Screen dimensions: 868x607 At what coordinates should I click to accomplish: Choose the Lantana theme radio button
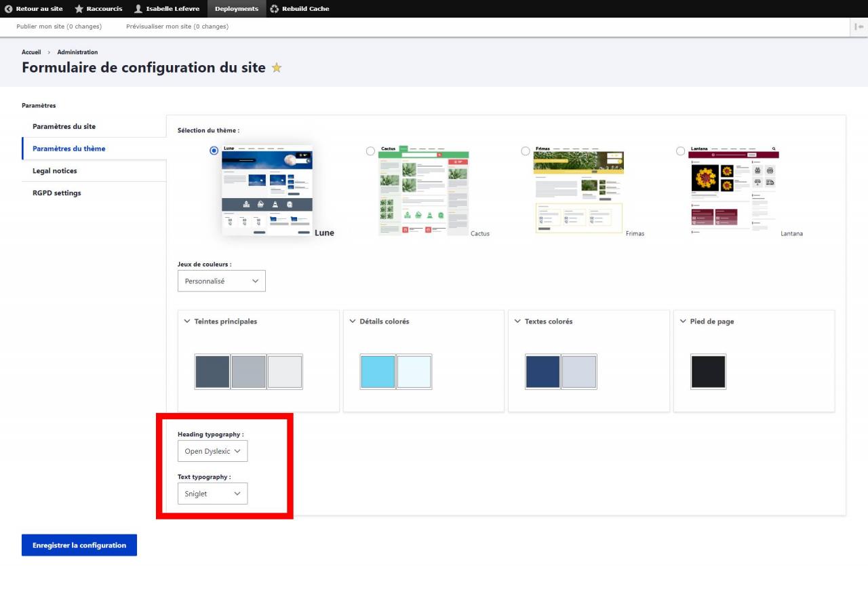[x=680, y=151]
